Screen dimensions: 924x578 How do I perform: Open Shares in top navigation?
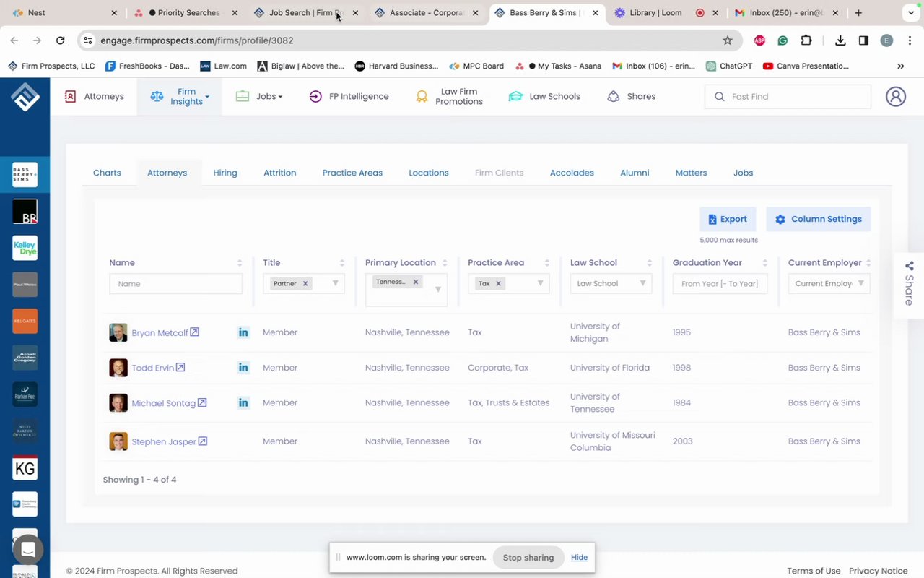(x=632, y=97)
